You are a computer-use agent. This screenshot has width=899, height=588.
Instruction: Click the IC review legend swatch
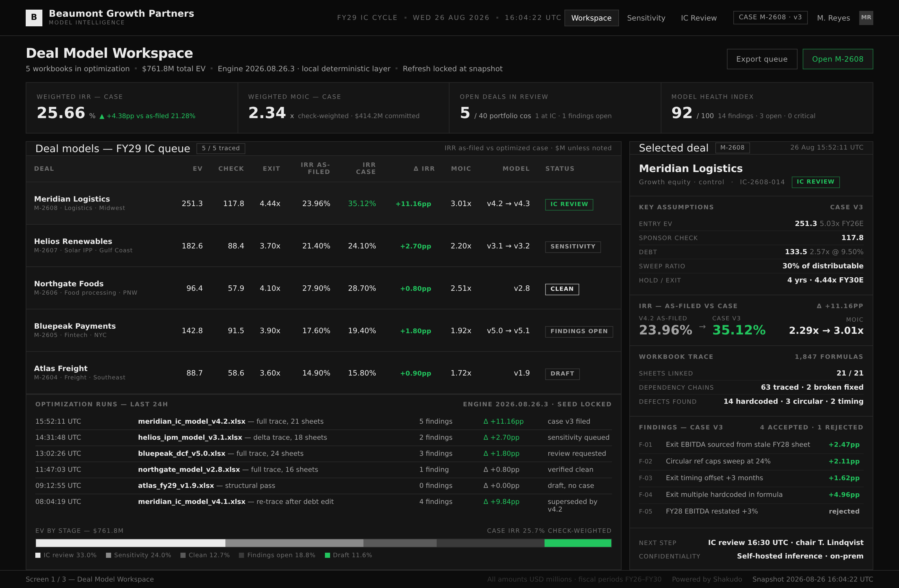[x=38, y=555]
